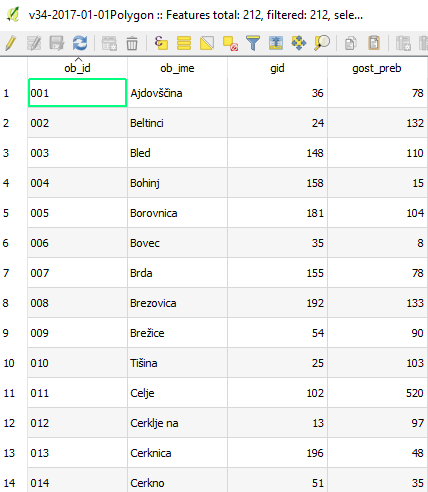This screenshot has width=428, height=492.
Task: Click the Deselect all features icon
Action: click(x=230, y=43)
